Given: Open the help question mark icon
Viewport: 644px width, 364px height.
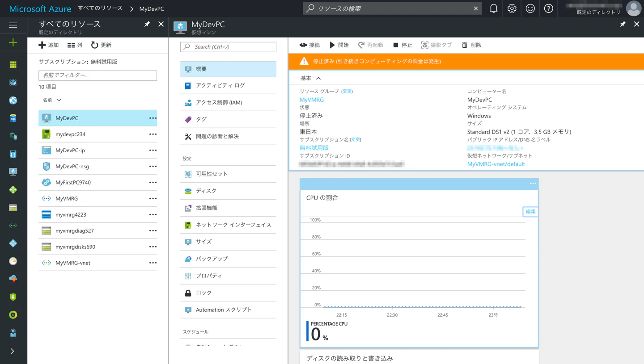Looking at the screenshot, I should [548, 8].
